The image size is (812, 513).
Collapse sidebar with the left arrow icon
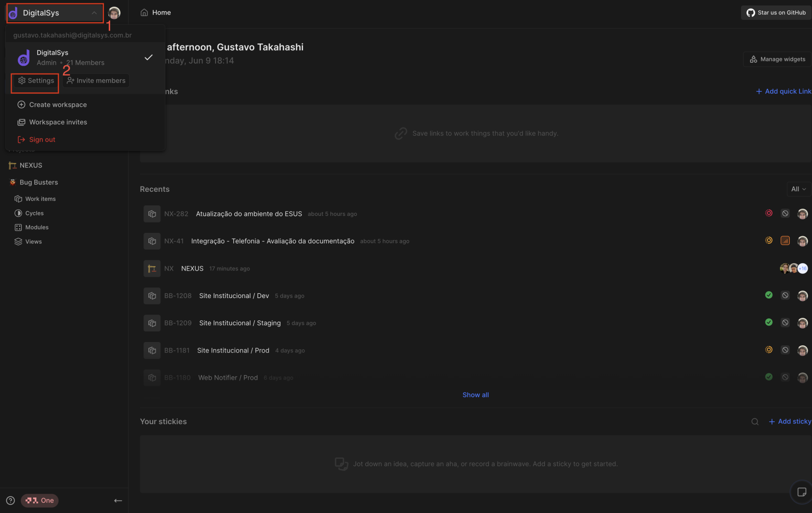tap(118, 500)
